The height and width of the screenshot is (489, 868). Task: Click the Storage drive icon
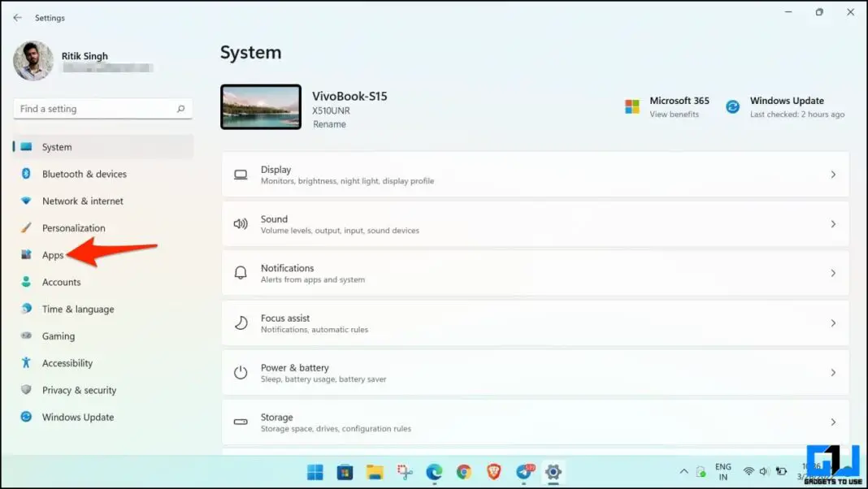pyautogui.click(x=241, y=422)
